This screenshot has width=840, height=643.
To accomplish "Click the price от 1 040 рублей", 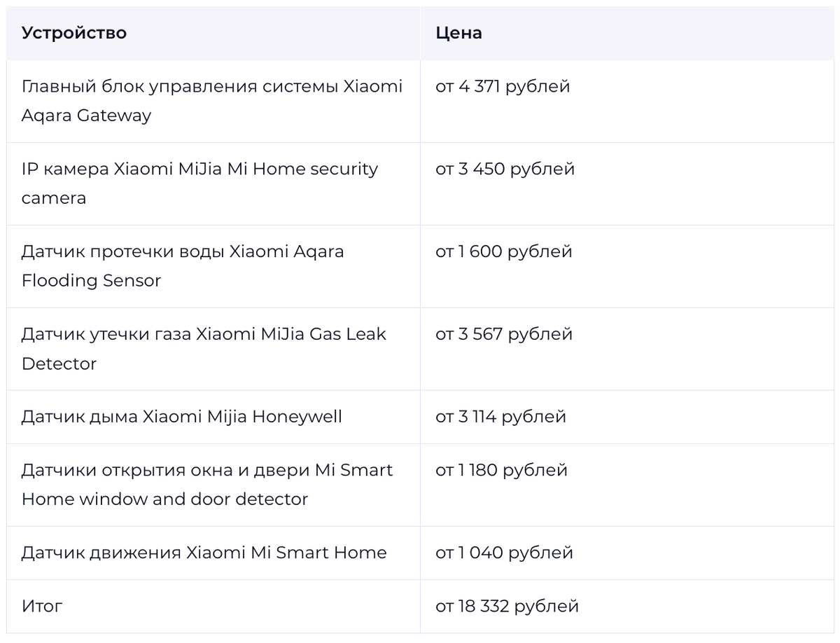I will pos(504,553).
